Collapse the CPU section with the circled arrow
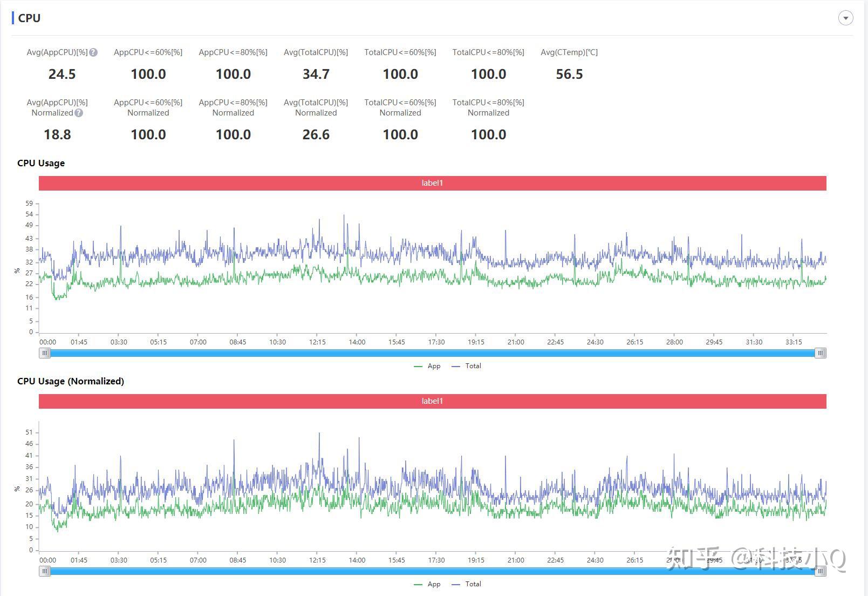The width and height of the screenshot is (868, 596). [845, 18]
